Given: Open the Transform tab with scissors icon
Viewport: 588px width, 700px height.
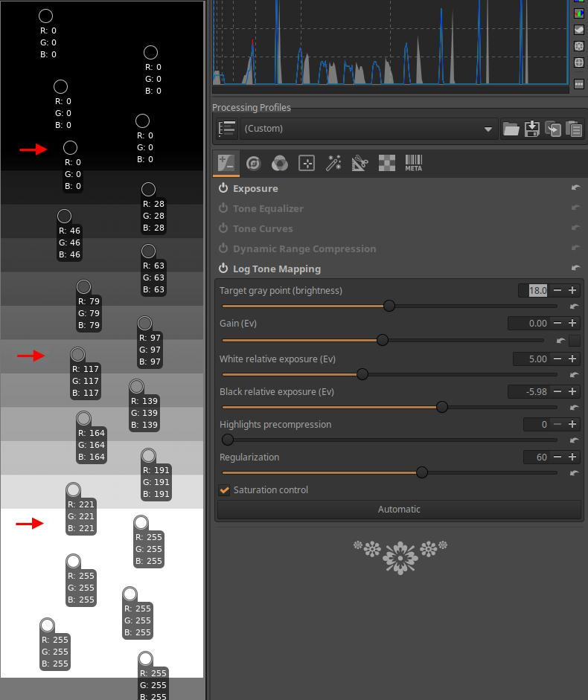Looking at the screenshot, I should 360,164.
